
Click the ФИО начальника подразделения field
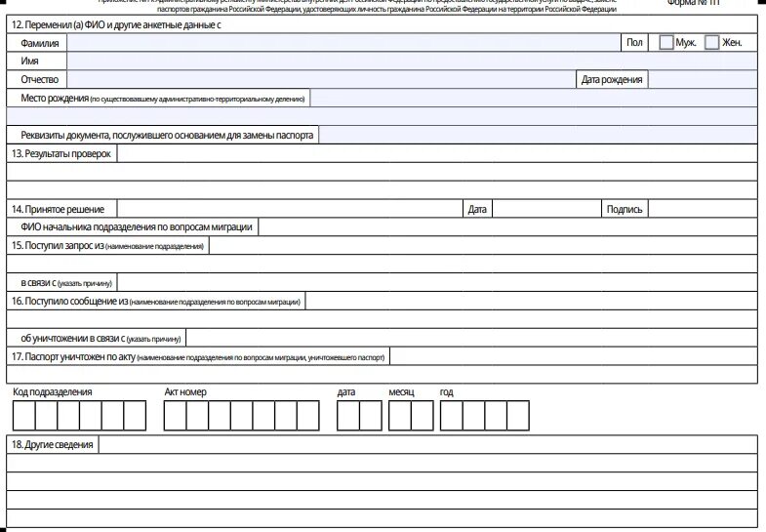pyautogui.click(x=508, y=227)
